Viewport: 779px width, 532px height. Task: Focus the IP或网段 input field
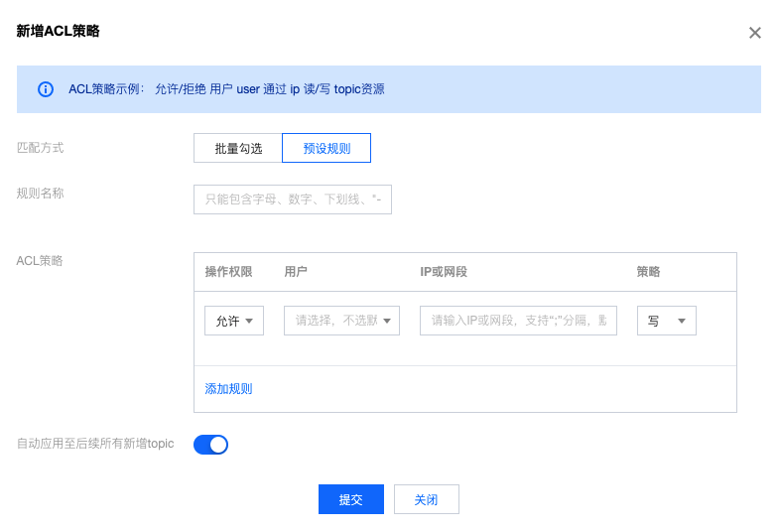518,321
